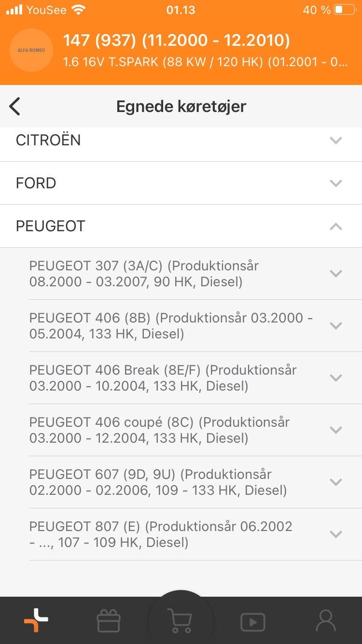Tap the battery status icon

[345, 10]
